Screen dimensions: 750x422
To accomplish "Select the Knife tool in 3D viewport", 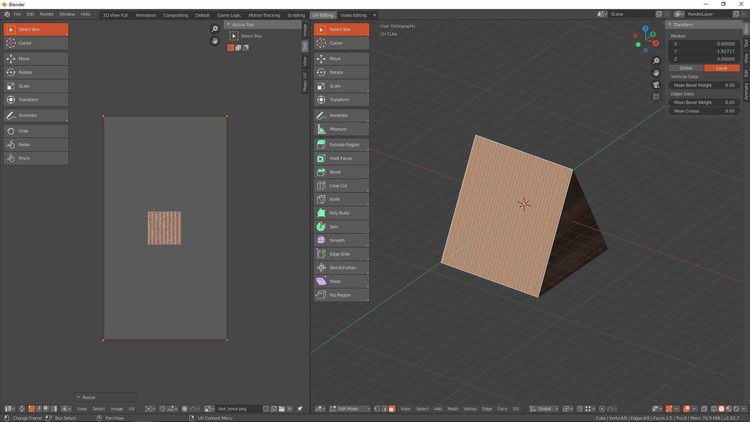I will click(x=340, y=199).
